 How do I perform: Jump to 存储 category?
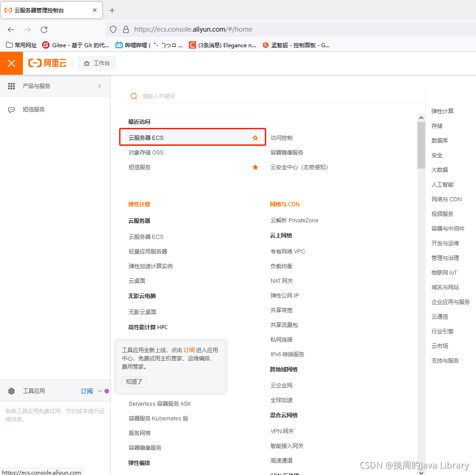(x=437, y=126)
